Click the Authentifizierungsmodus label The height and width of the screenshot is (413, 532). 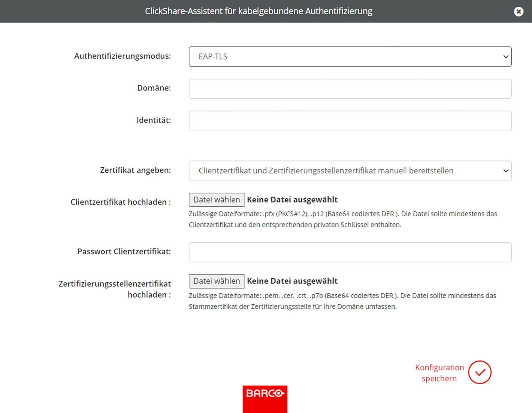pos(122,56)
